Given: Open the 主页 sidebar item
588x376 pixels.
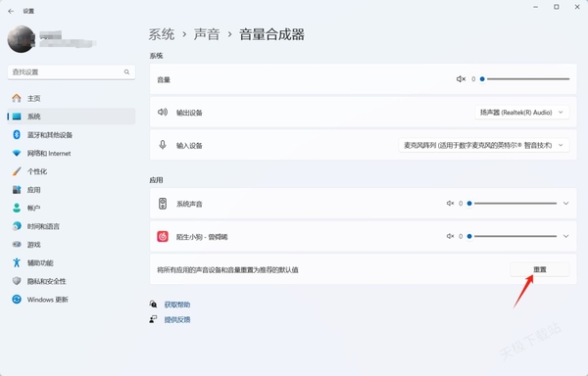Looking at the screenshot, I should 72,98.
